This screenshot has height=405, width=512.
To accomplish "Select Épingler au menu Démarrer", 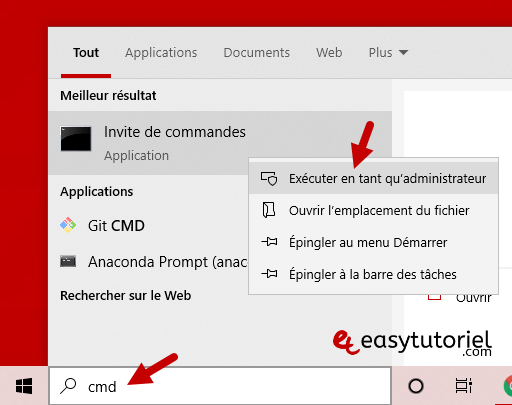I will point(374,242).
